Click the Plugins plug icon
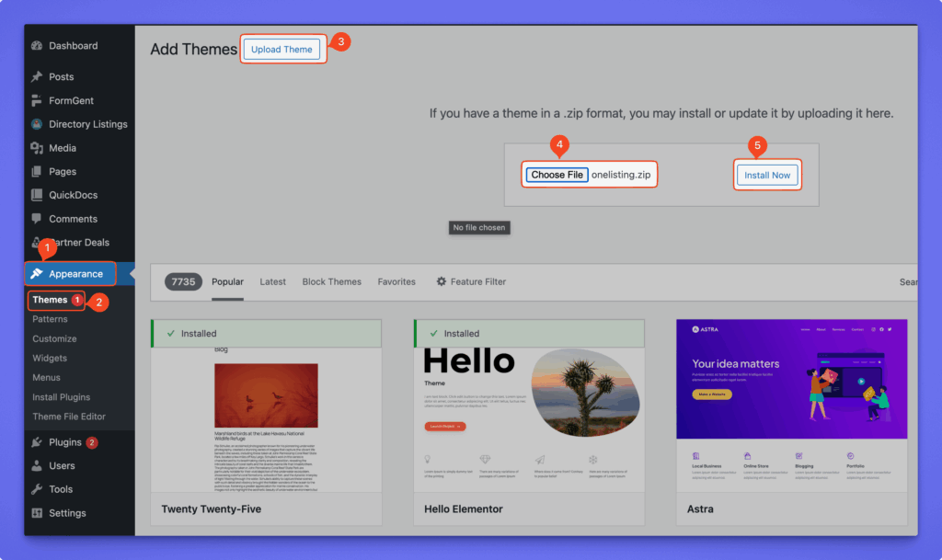The height and width of the screenshot is (560, 942). [x=37, y=442]
